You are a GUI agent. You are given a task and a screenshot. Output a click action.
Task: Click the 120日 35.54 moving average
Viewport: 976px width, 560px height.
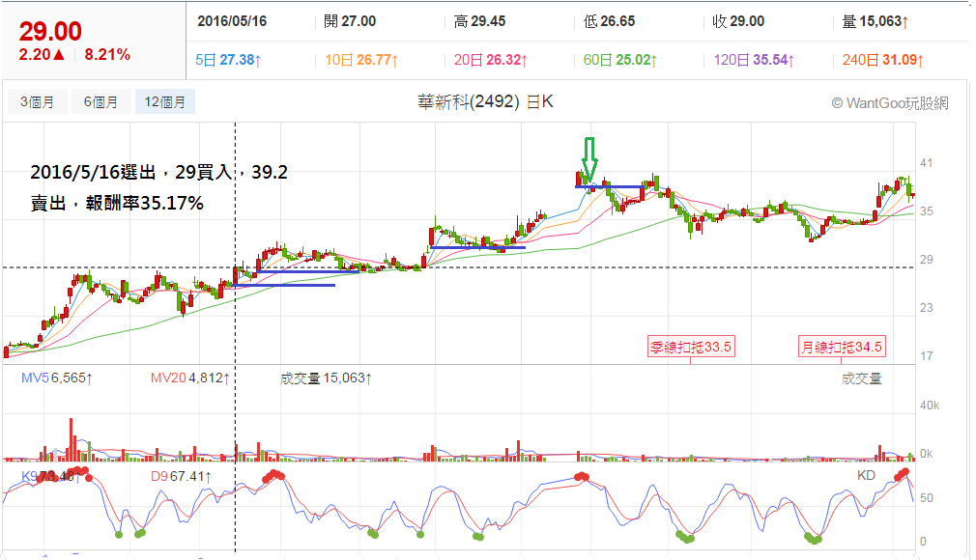pos(753,60)
